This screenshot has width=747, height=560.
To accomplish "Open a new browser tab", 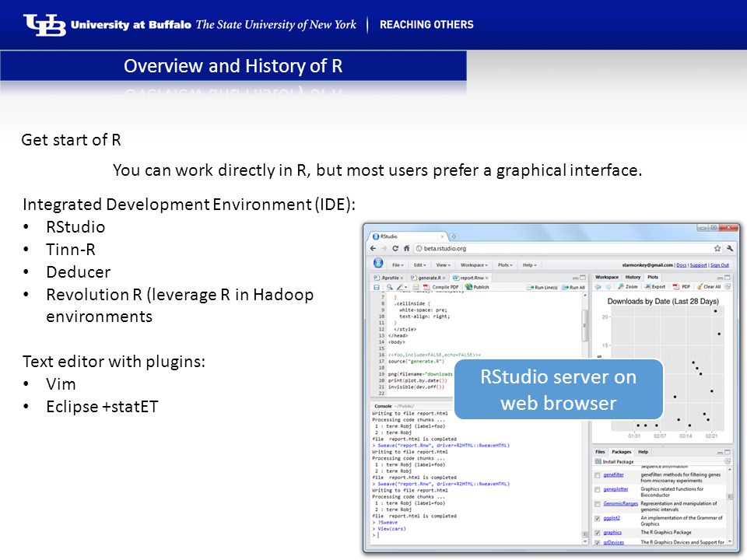I will coord(454,236).
